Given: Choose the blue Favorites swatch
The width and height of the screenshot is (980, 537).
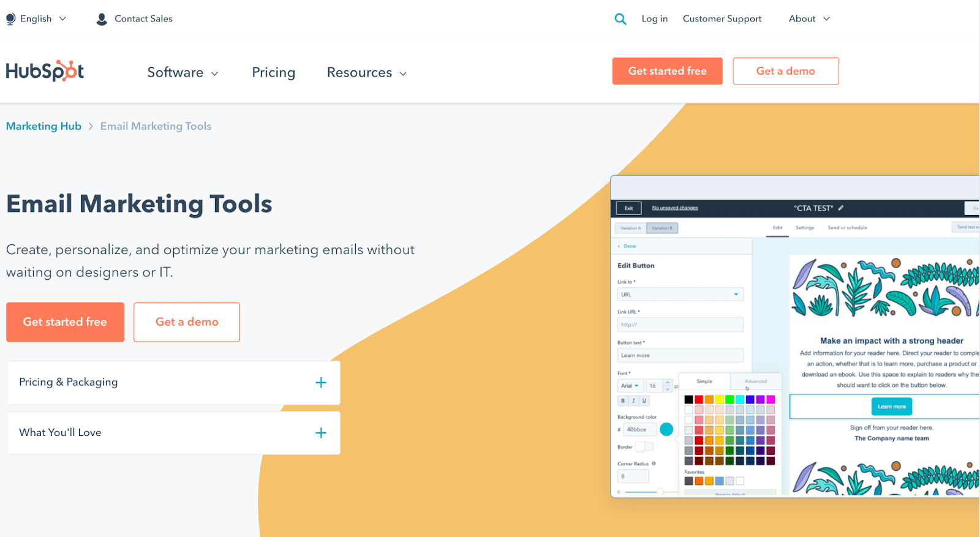Looking at the screenshot, I should (720, 481).
